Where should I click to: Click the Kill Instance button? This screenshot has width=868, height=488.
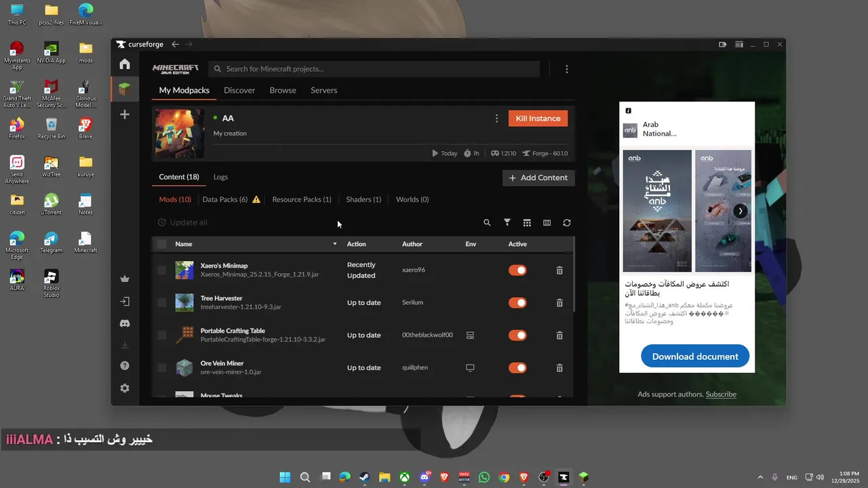click(538, 119)
